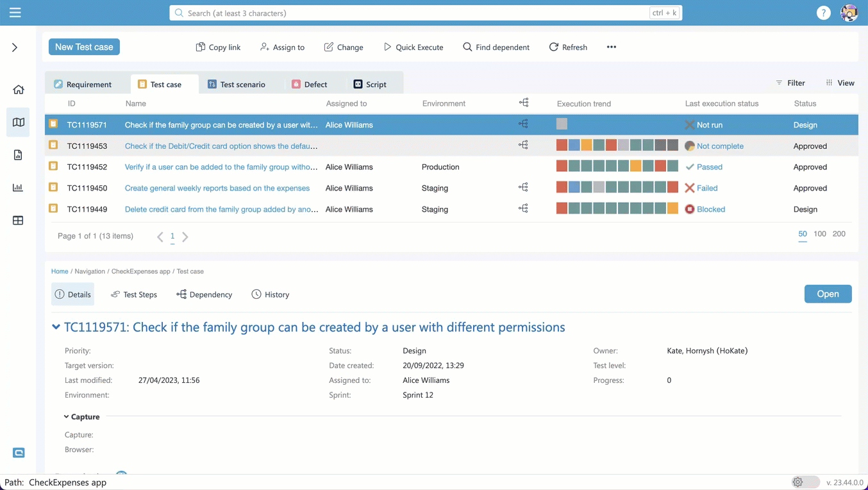868x490 pixels.
Task: Open the hamburger main menu
Action: coord(15,13)
